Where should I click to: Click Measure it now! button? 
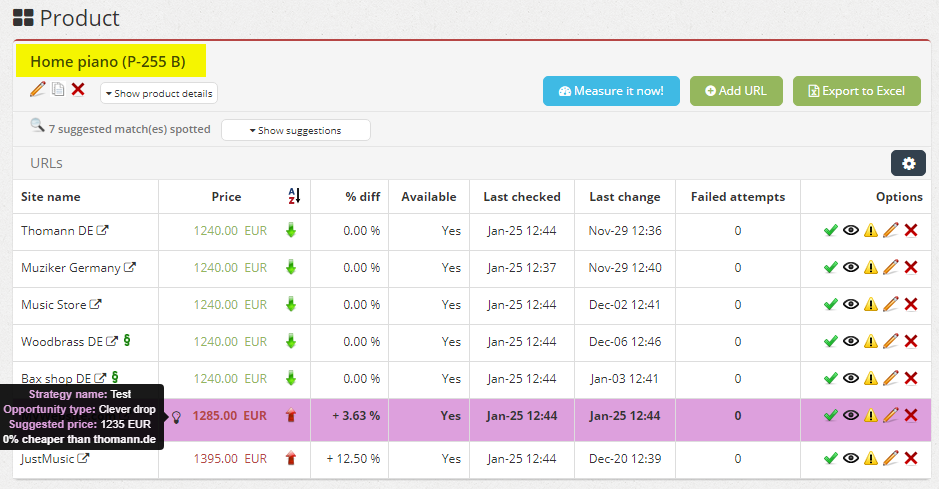click(611, 91)
